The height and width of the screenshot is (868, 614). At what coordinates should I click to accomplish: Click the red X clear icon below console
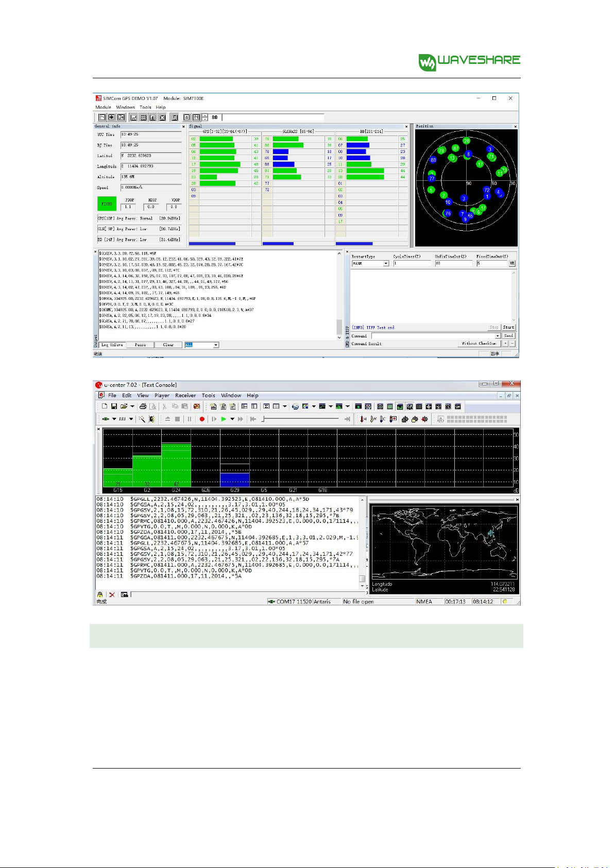[112, 594]
